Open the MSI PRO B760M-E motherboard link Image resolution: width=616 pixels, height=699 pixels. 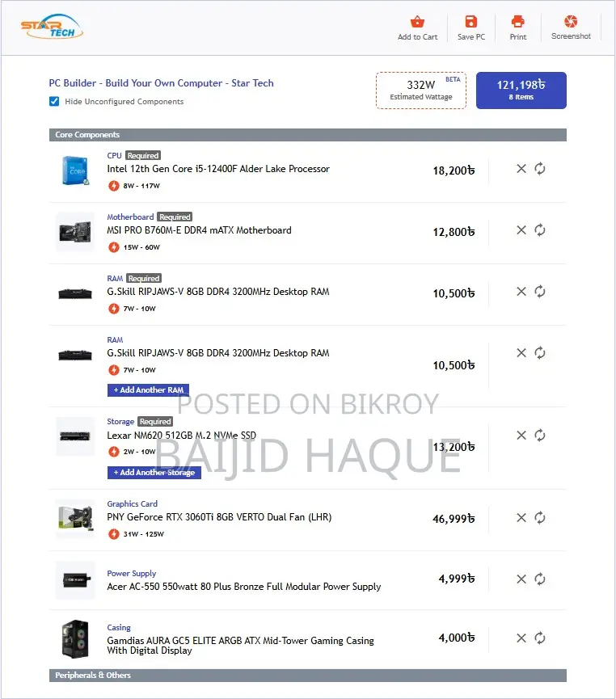tap(199, 230)
